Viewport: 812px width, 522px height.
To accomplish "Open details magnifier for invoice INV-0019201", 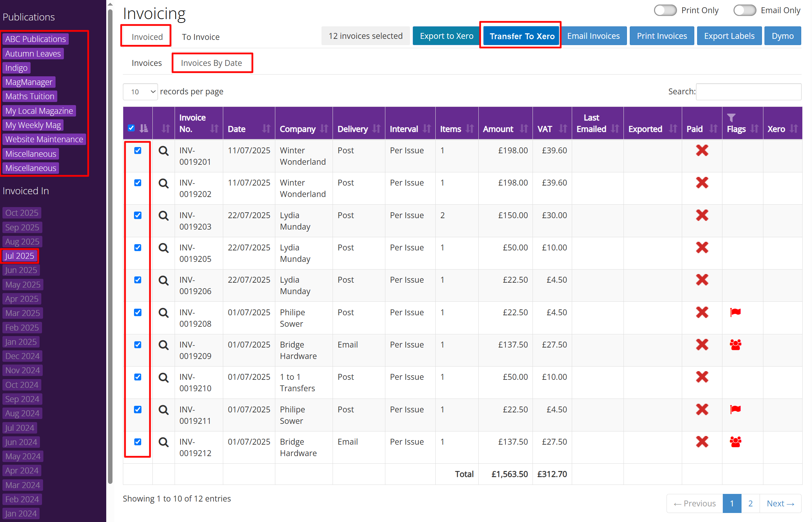I will pyautogui.click(x=164, y=151).
